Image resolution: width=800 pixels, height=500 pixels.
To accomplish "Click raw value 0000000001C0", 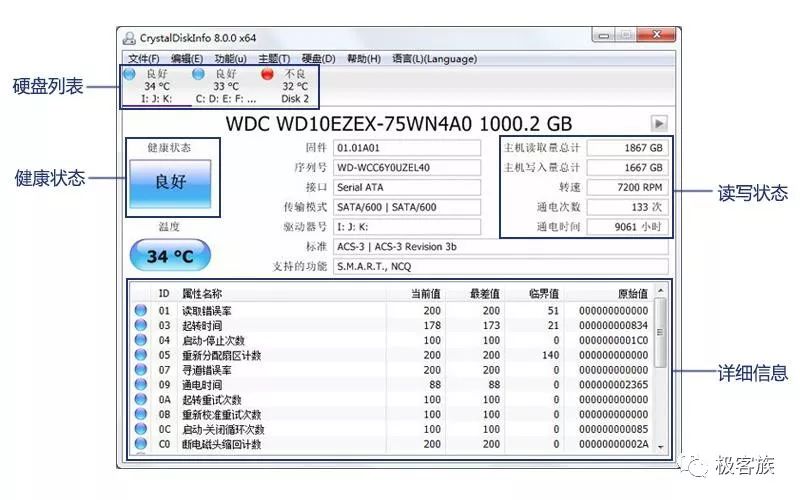I will click(x=613, y=340).
